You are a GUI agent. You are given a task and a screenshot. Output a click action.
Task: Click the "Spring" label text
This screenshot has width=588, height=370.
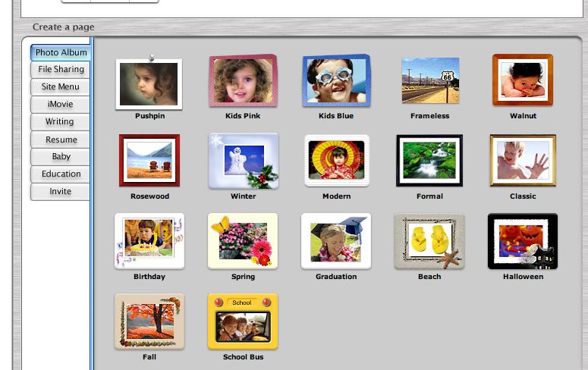point(243,277)
